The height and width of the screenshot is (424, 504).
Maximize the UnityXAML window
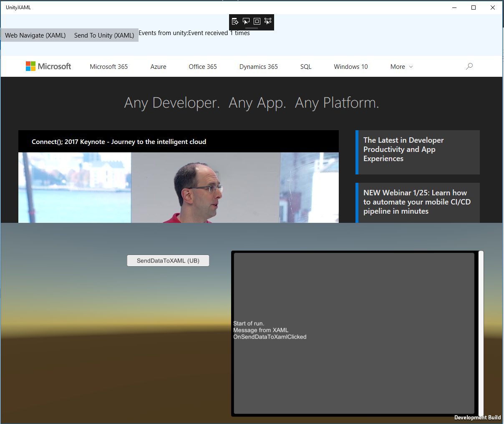coord(474,8)
